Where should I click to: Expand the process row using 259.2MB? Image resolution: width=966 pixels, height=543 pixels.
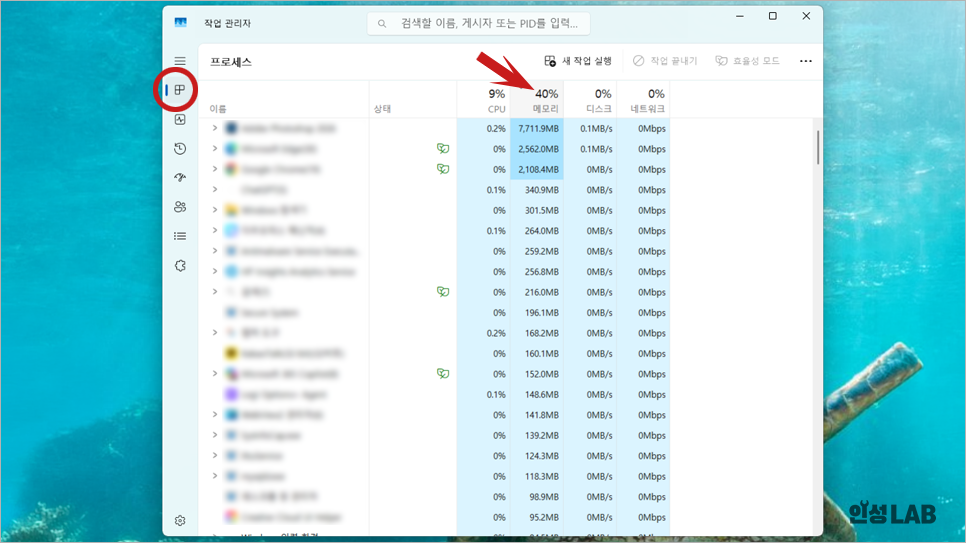click(215, 251)
